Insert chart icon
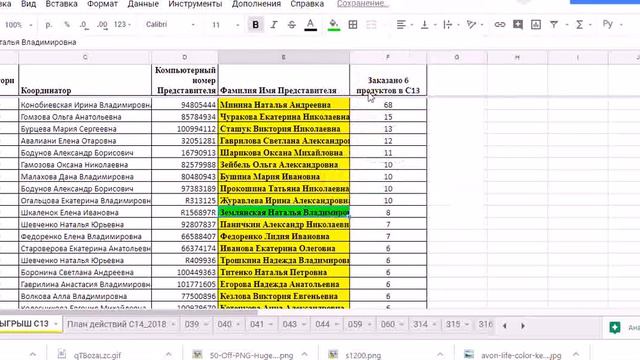This screenshot has height=360, width=640. (536, 25)
